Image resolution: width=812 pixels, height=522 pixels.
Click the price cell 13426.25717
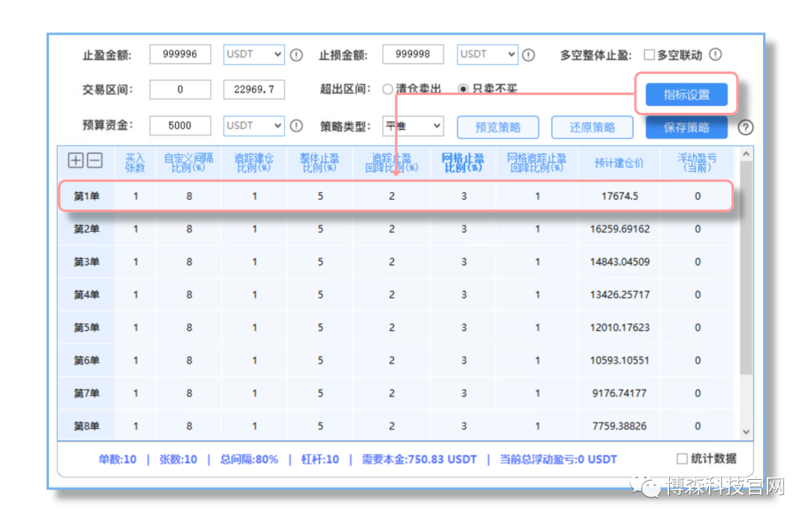point(620,295)
